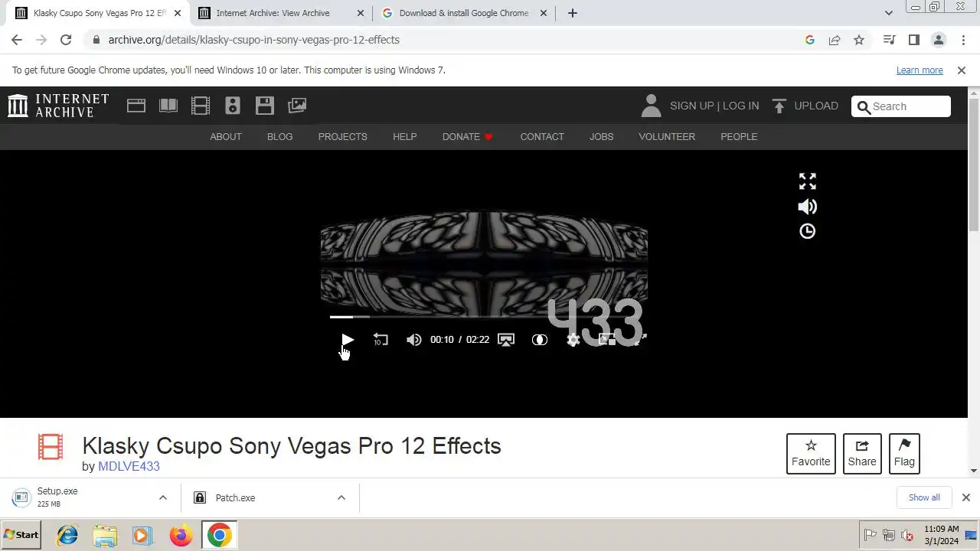Screen dimensions: 980x551
Task: Open Windows Explorer from the taskbar
Action: coord(105,535)
